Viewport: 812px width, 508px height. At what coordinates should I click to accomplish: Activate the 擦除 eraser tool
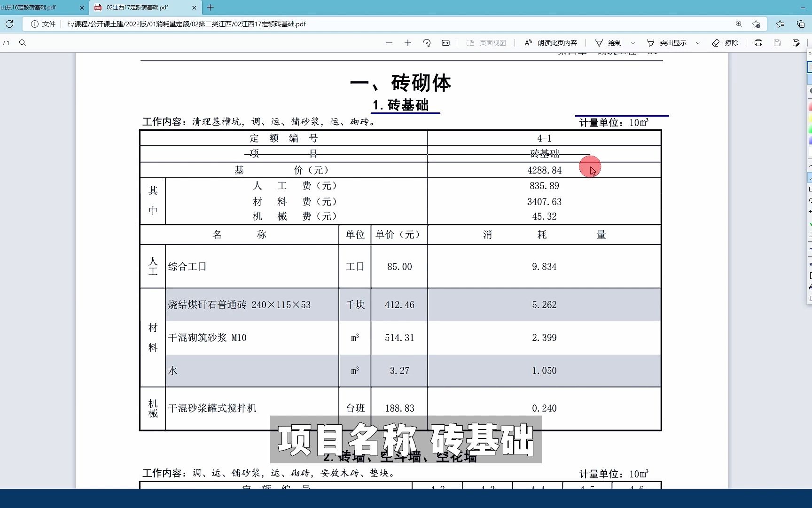(725, 42)
